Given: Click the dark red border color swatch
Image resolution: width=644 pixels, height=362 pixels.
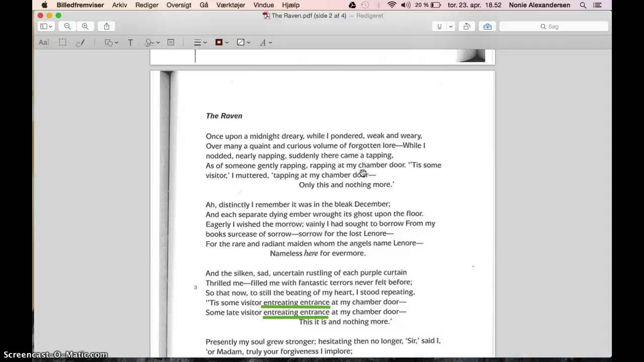Looking at the screenshot, I should (219, 43).
